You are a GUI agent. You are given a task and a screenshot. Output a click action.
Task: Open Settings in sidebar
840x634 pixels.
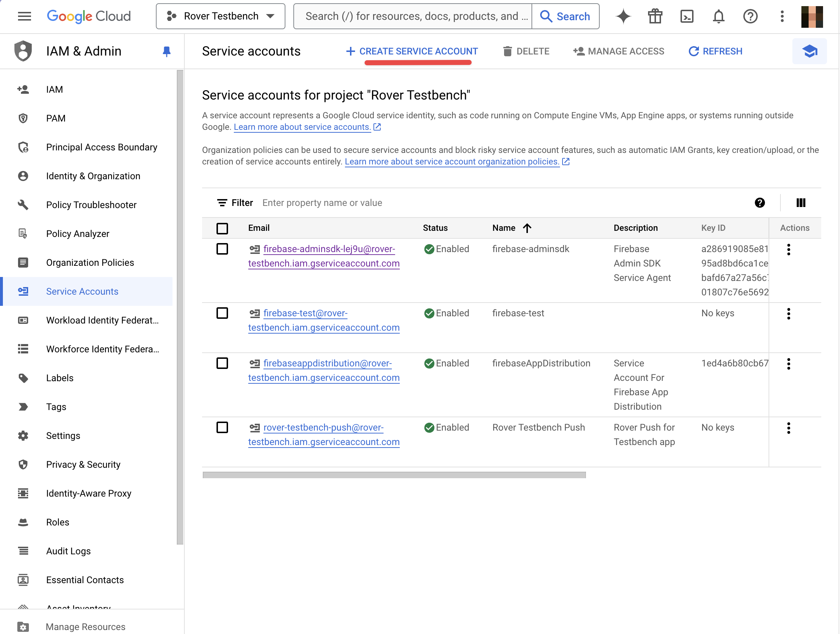(x=87, y=436)
